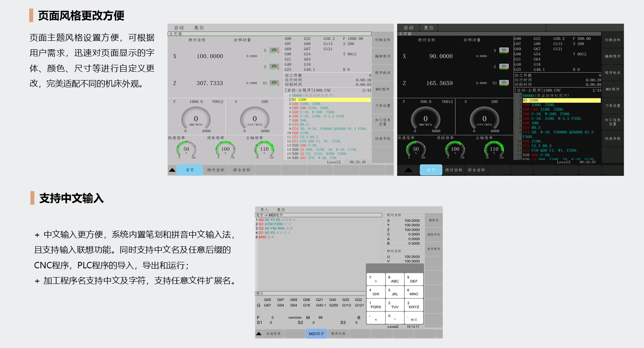Click up-arrow icon in MDI program screen
644x348 pixels.
point(259,334)
